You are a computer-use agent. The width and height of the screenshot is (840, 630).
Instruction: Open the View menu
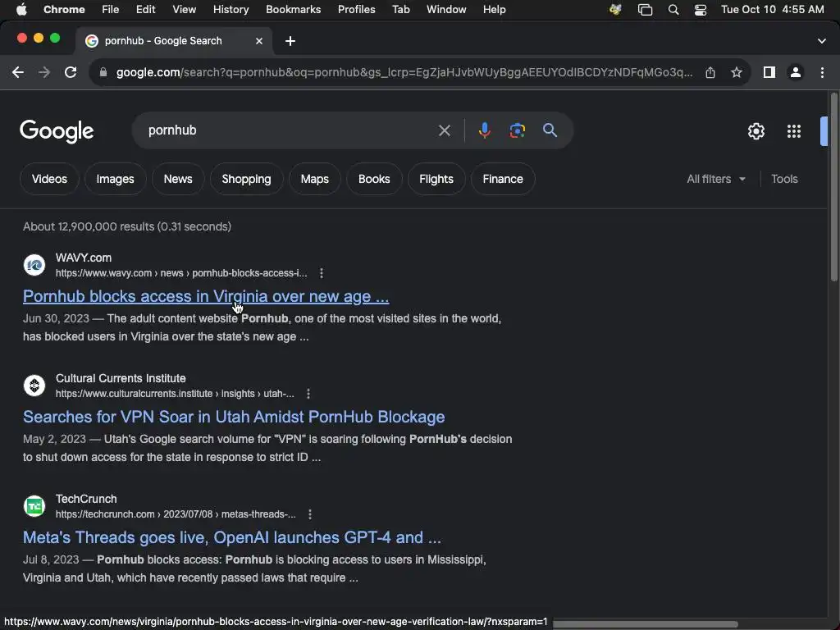(184, 10)
